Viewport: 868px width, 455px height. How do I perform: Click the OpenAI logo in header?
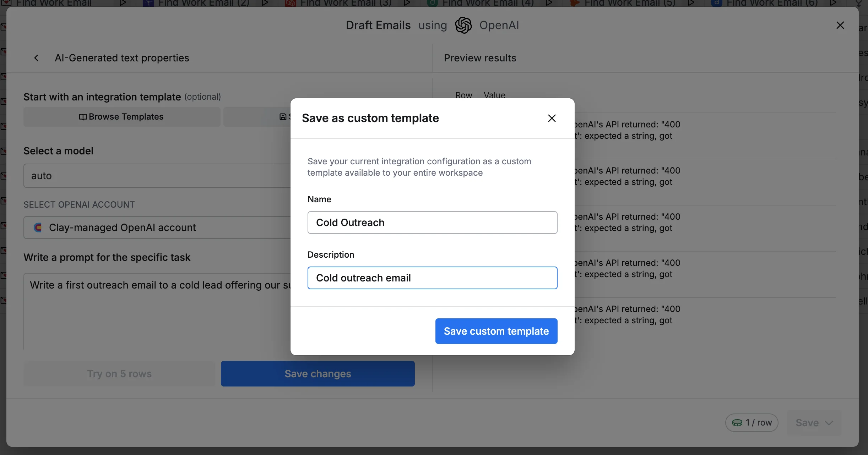(463, 25)
